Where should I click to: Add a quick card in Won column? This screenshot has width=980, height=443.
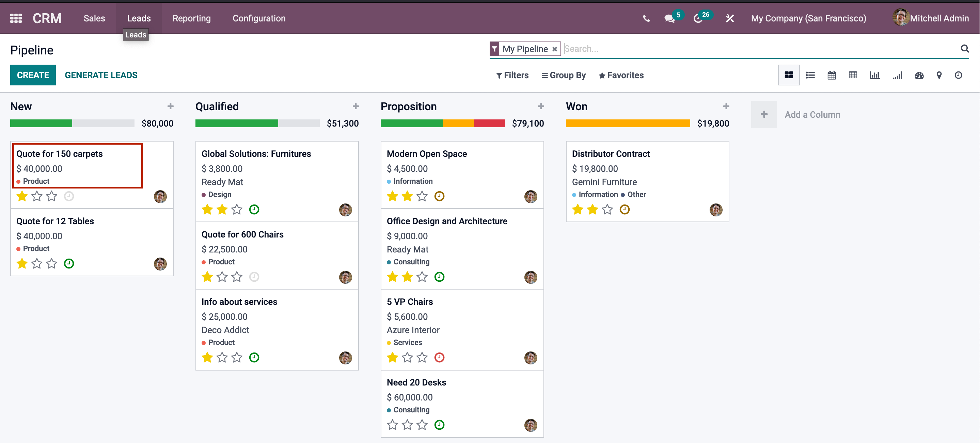pos(726,106)
